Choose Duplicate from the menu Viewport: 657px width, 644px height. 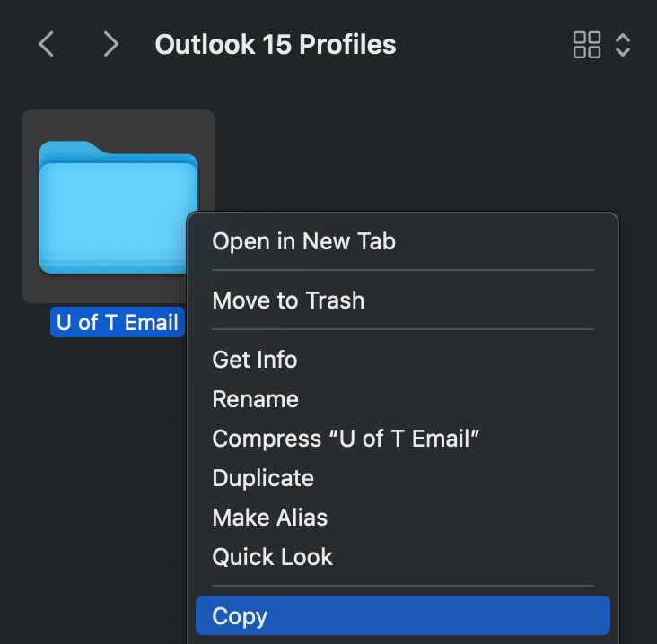pyautogui.click(x=403, y=478)
